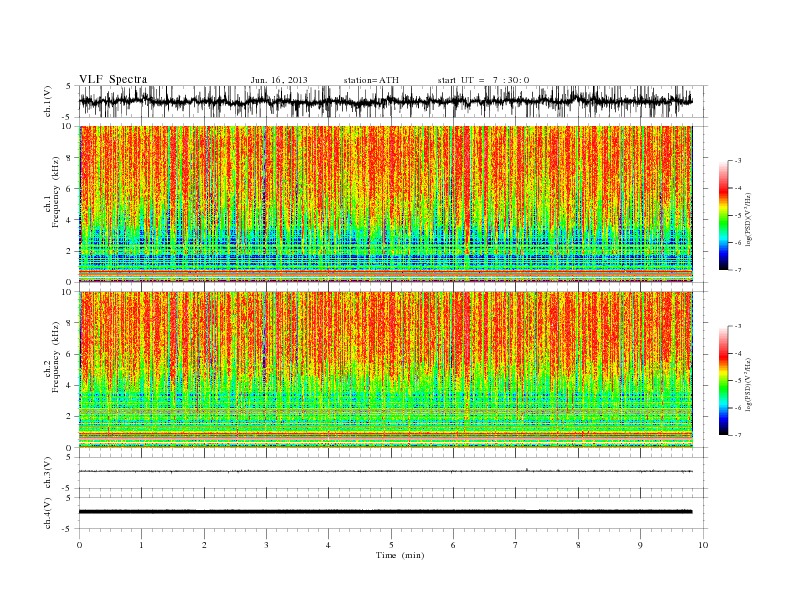Click the "-7" label on ch.2 color bar
Viewport: 792px width, 612px height.
pyautogui.click(x=737, y=435)
